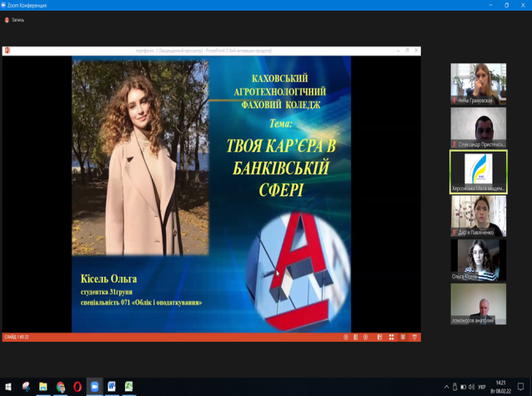
Task: Select Анна Грановская's video thumbnail
Action: point(479,84)
